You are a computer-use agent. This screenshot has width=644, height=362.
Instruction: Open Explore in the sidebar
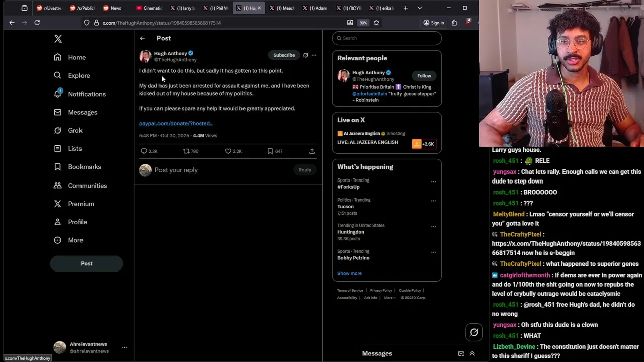(71, 75)
